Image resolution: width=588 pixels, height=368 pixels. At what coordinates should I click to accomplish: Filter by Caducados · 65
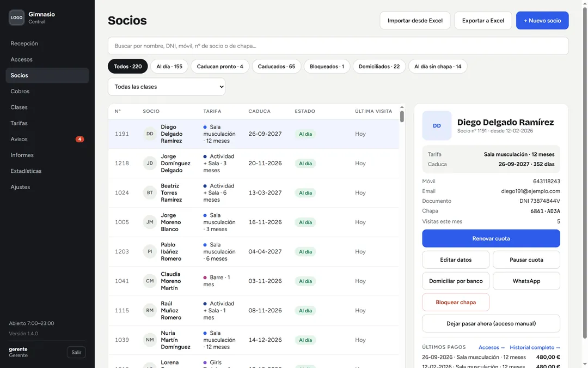tap(277, 67)
